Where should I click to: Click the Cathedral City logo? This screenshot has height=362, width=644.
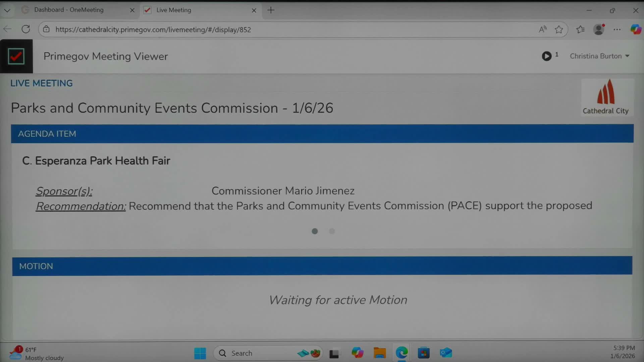[606, 97]
